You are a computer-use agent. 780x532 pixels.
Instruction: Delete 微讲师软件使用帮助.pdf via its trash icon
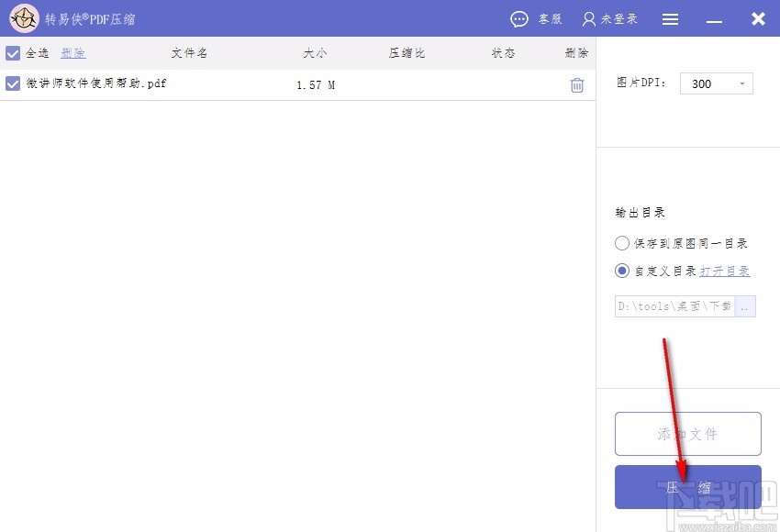click(576, 83)
